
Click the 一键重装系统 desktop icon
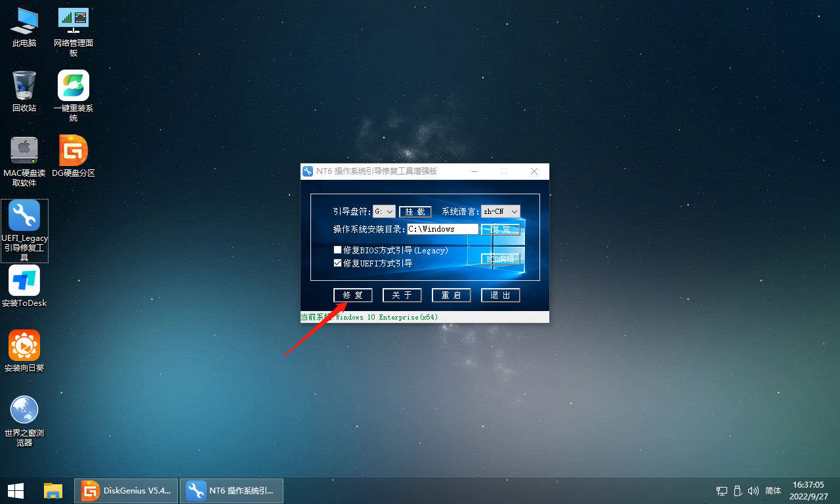(73, 86)
